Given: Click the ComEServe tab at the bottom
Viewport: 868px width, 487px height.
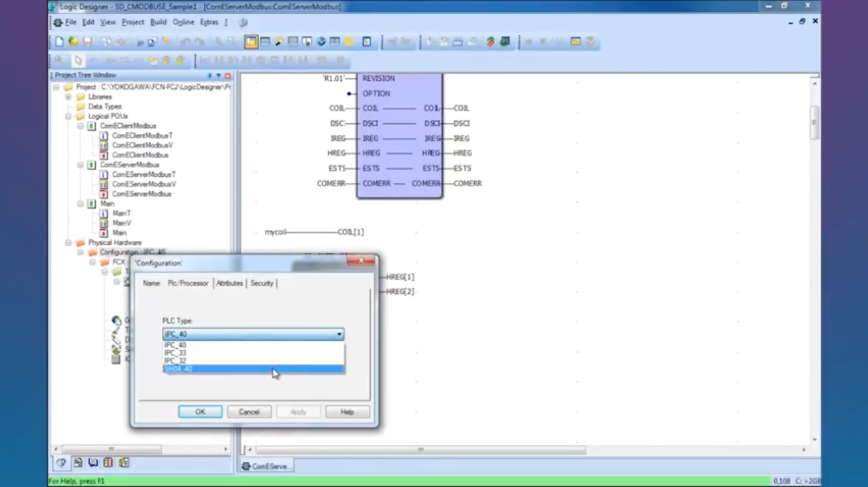Looking at the screenshot, I should pyautogui.click(x=265, y=467).
